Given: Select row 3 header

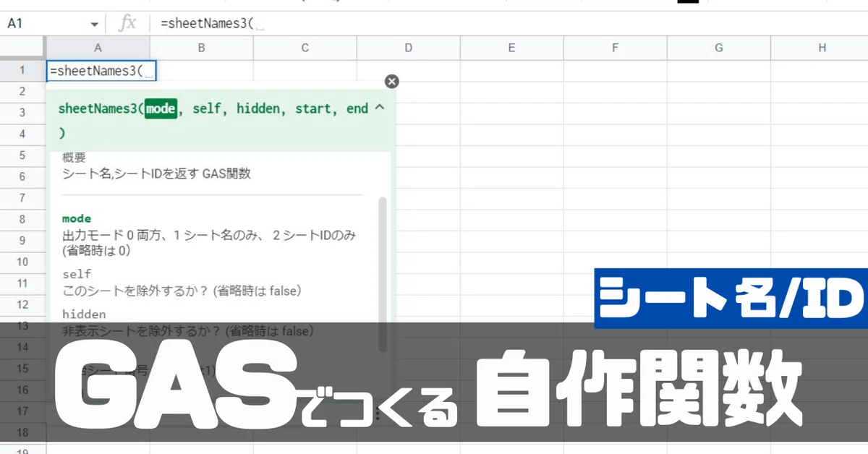Looking at the screenshot, I should (23, 112).
